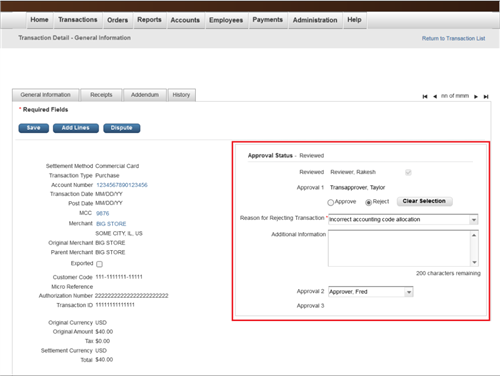Switch to the Receipts tab
Image resolution: width=500 pixels, height=376 pixels.
point(101,95)
